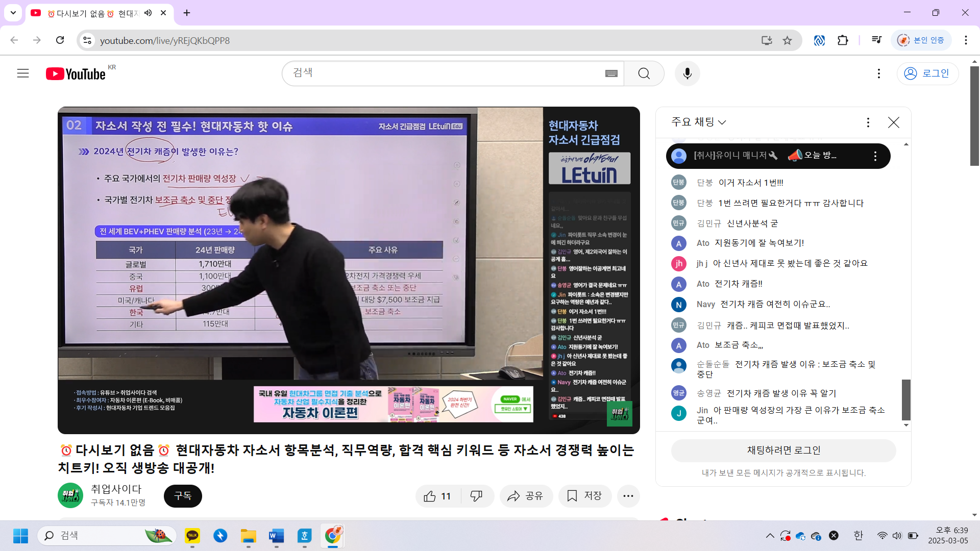This screenshot has width=980, height=551.
Task: Open the clock and date panel
Action: (x=948, y=536)
